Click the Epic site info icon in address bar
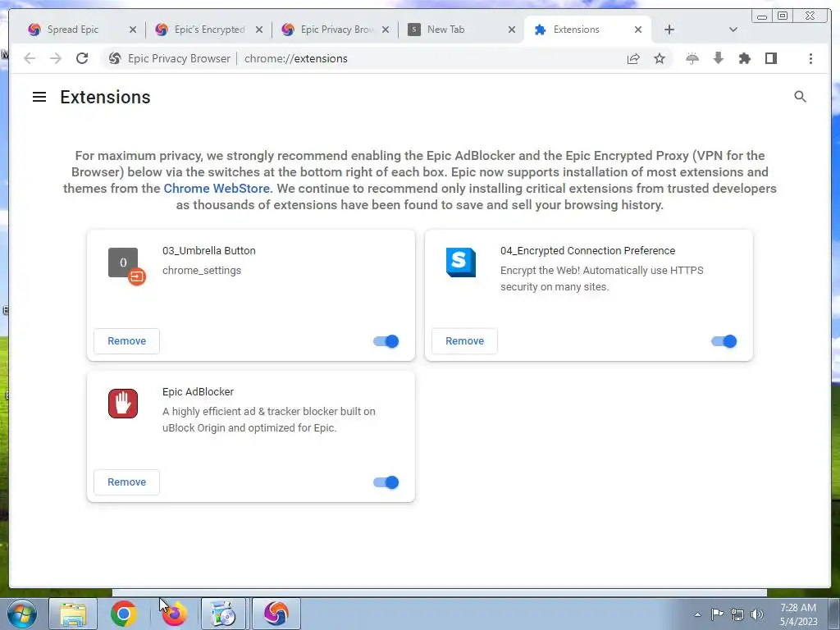 click(115, 58)
